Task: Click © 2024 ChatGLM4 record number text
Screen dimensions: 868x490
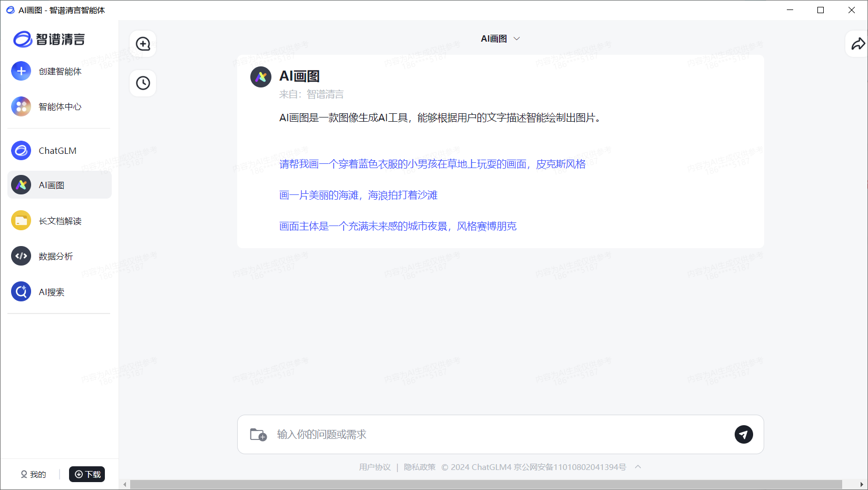Action: click(x=533, y=467)
